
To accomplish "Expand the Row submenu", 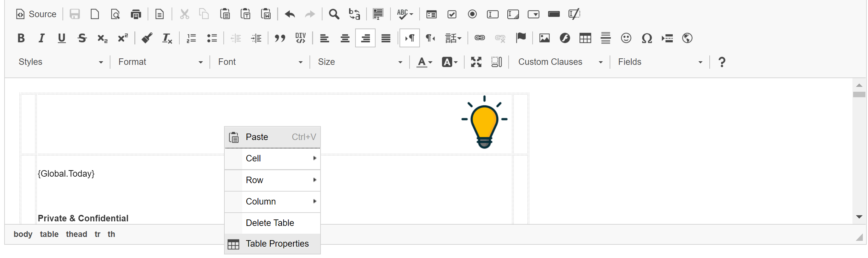I will pos(272,180).
